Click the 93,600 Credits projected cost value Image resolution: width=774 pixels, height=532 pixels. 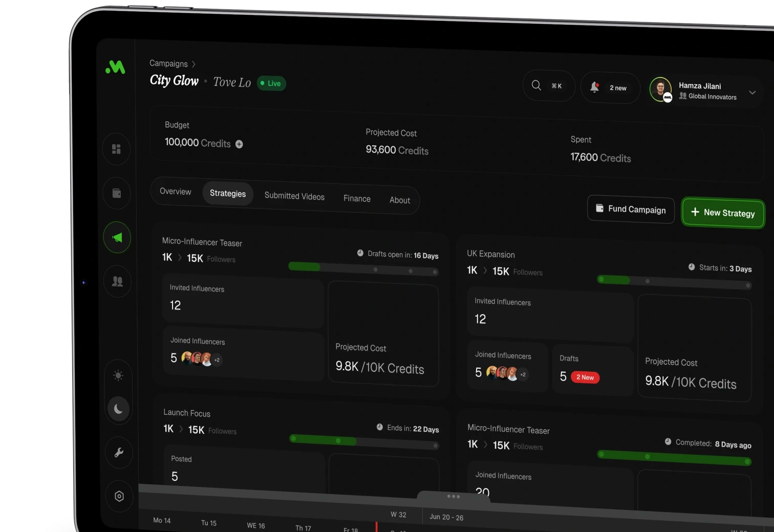[x=397, y=150]
